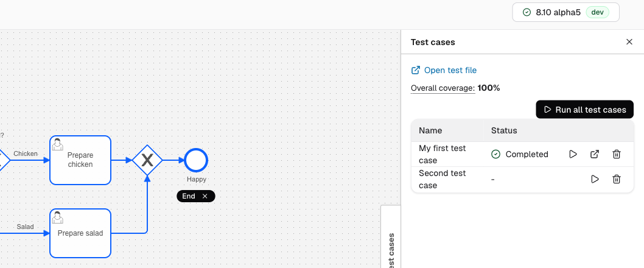Click the Happy end event label
644x268 pixels.
(197, 179)
